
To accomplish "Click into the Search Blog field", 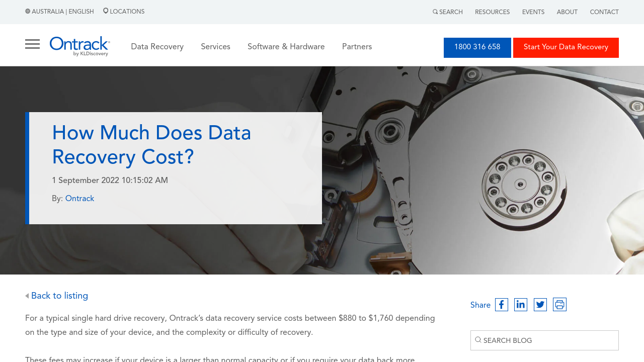I will (x=548, y=340).
